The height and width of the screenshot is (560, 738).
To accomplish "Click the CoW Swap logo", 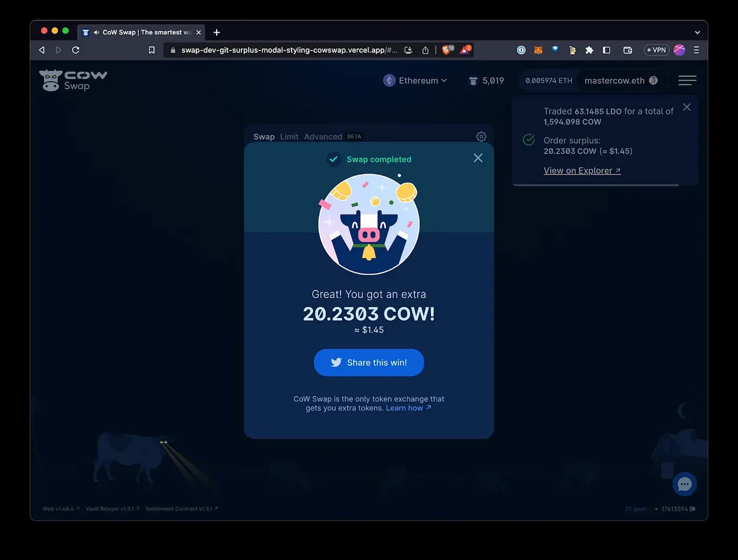I will (73, 80).
